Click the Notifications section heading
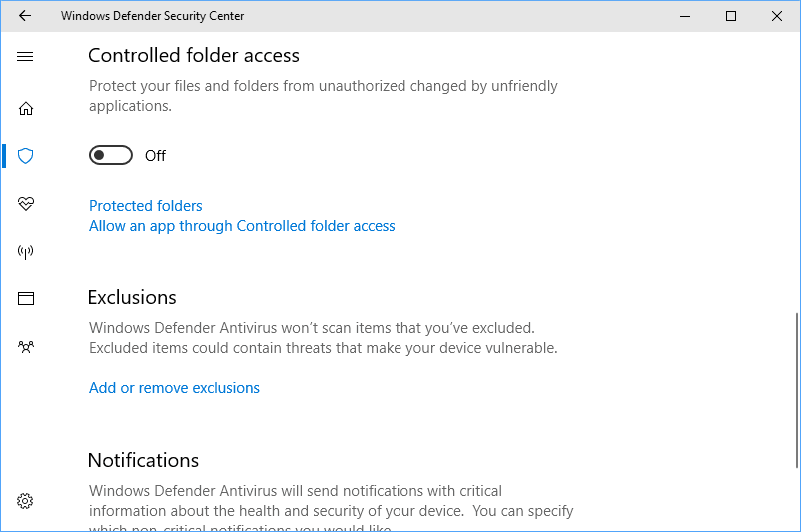The width and height of the screenshot is (801, 532). click(x=143, y=460)
